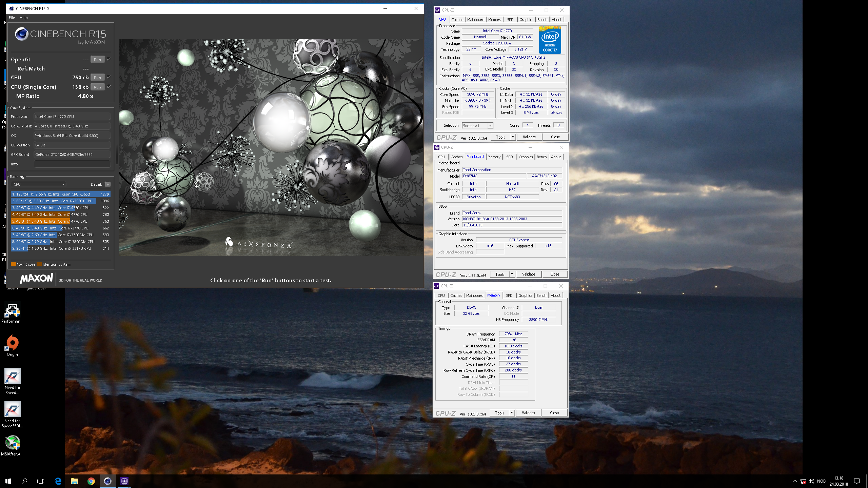Viewport: 868px width, 488px height.
Task: Select ranking row i7-3720QM CPU
Action: coord(61,235)
